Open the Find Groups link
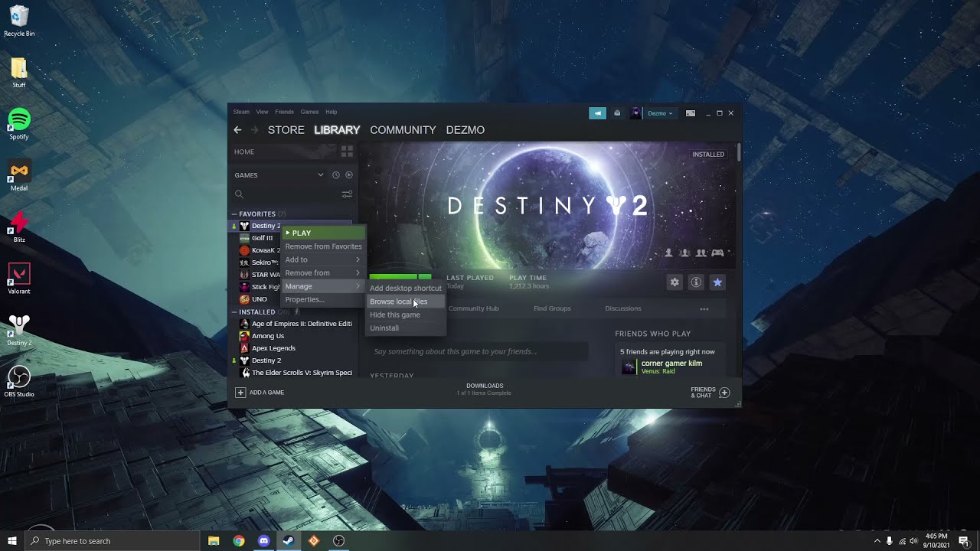This screenshot has height=551, width=980. tap(552, 308)
